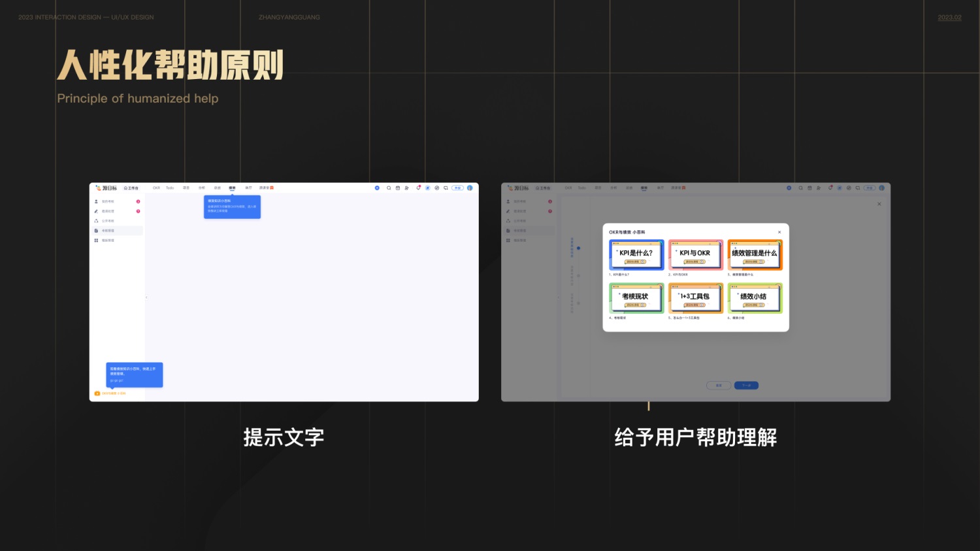The width and height of the screenshot is (980, 551).
Task: Click the 邀请处理 pencil icon in the sidebar
Action: pos(96,211)
